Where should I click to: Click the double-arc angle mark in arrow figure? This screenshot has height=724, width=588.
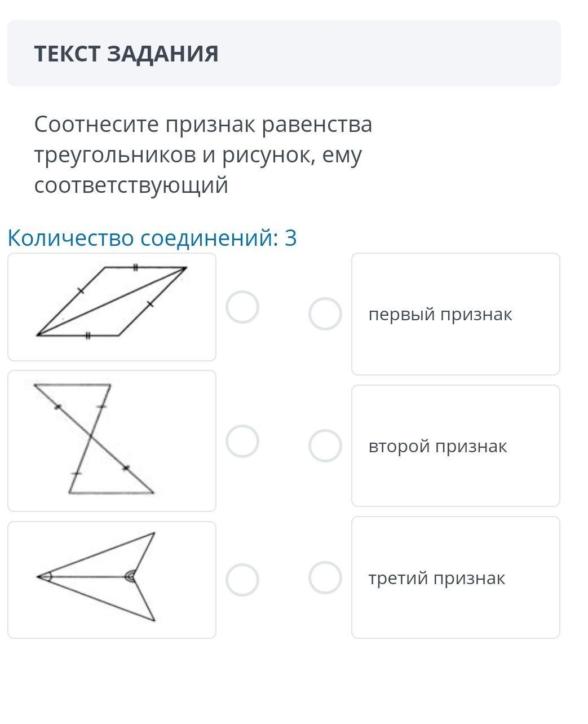click(130, 576)
